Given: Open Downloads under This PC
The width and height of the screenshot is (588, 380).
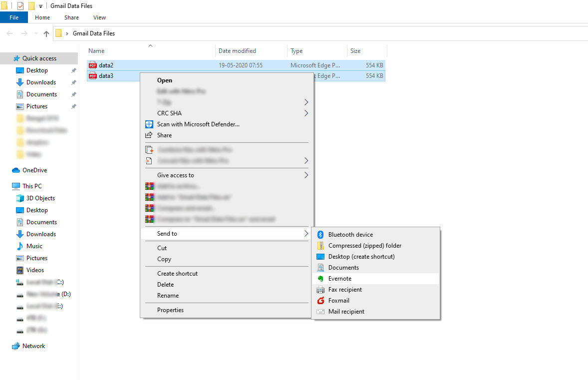Looking at the screenshot, I should [41, 234].
